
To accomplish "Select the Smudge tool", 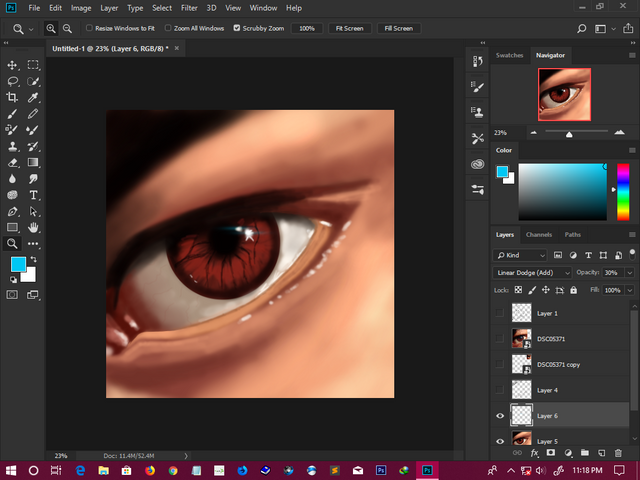I will coord(33,179).
